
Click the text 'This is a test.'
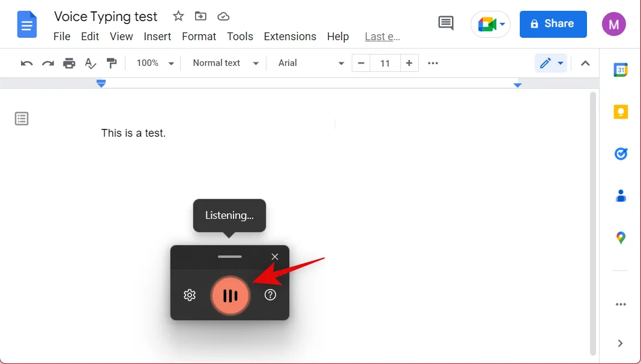tap(133, 133)
